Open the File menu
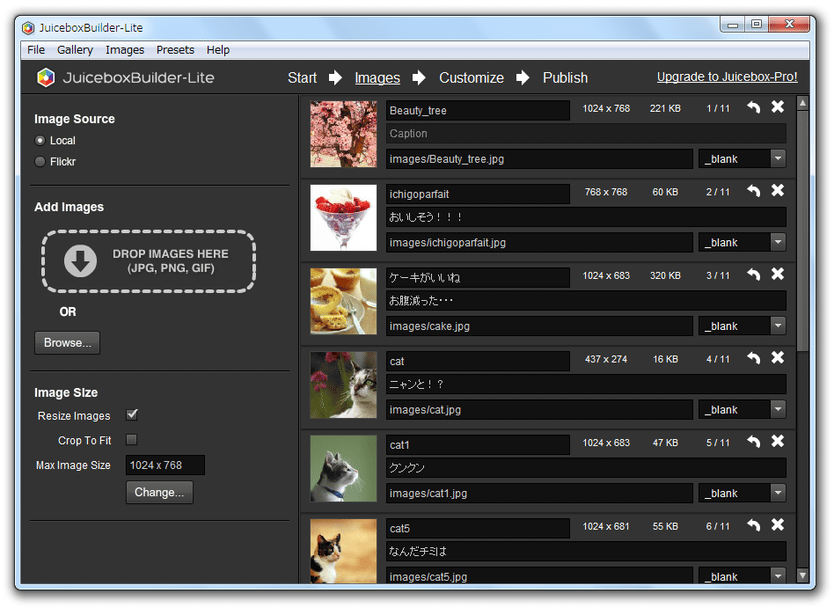 [x=36, y=50]
